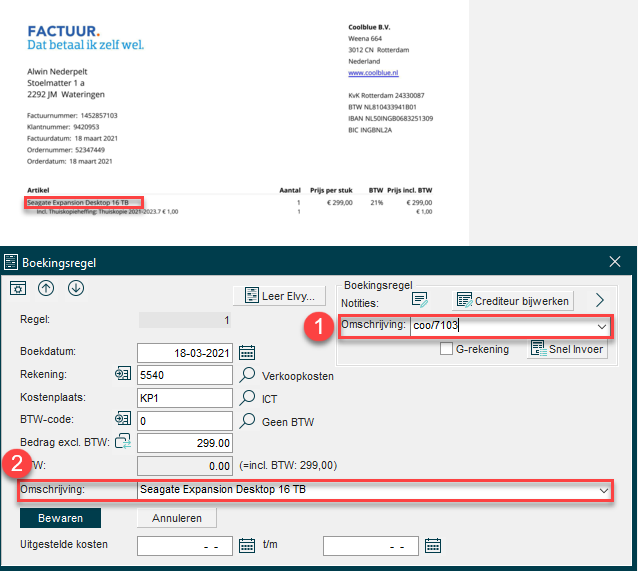Click 'Geen BTW' label beside BTW-code
Viewport: 638px width, 571px height.
(288, 422)
